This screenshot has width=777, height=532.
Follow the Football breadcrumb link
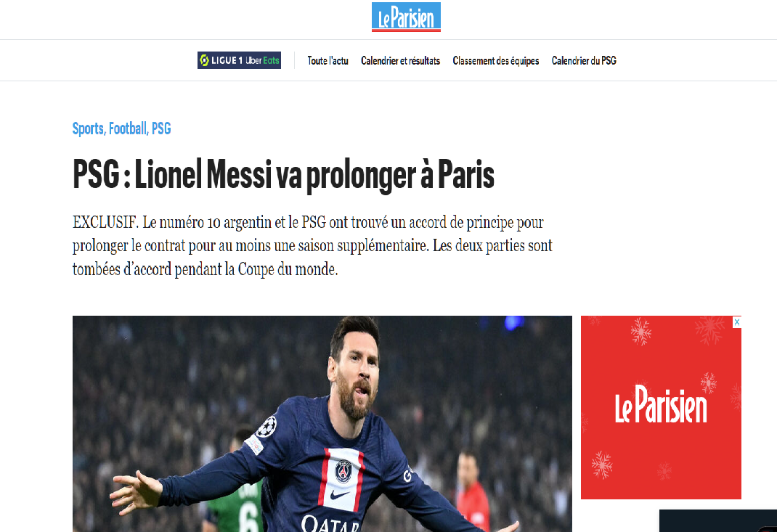coord(128,128)
